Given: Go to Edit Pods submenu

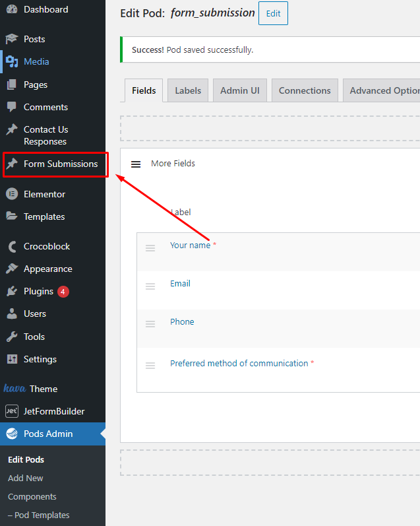Looking at the screenshot, I should 26,459.
